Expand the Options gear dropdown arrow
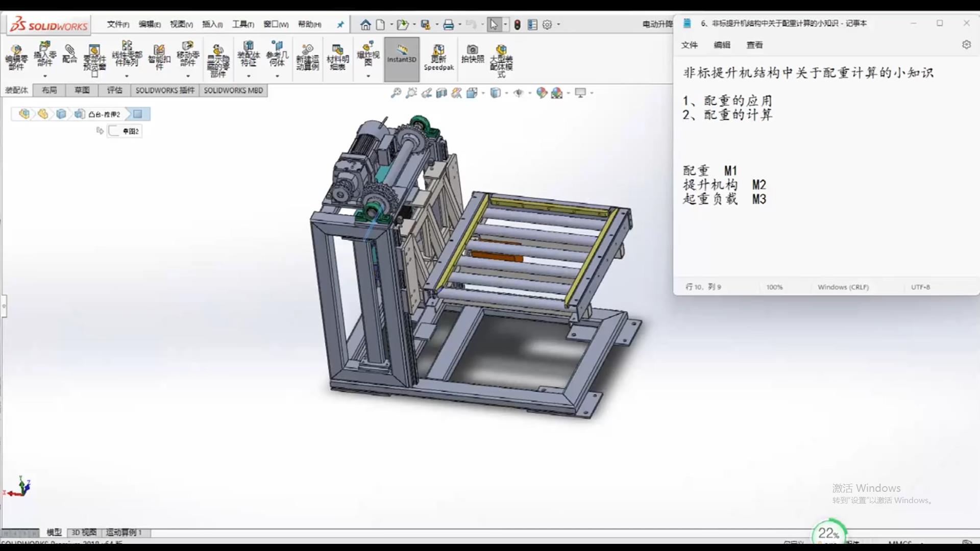The height and width of the screenshot is (551, 980). tap(558, 24)
